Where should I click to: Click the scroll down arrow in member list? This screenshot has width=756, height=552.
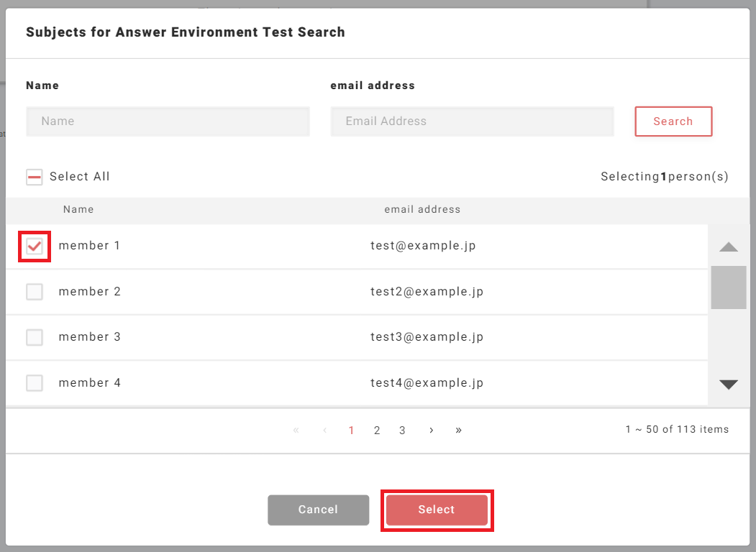729,385
